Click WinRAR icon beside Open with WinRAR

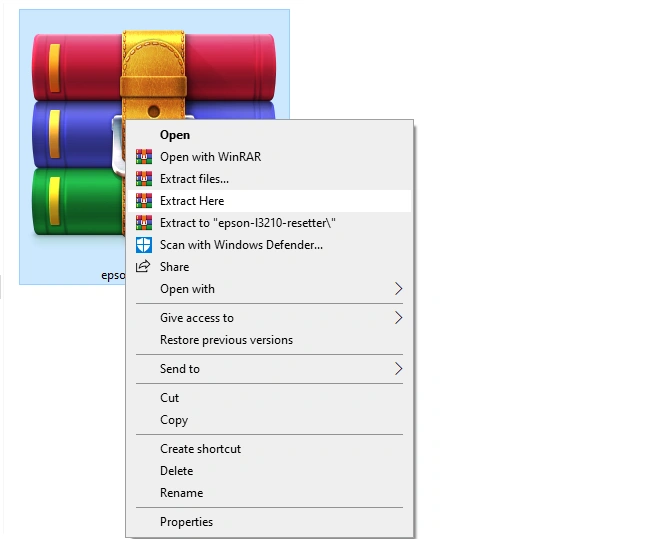click(144, 157)
